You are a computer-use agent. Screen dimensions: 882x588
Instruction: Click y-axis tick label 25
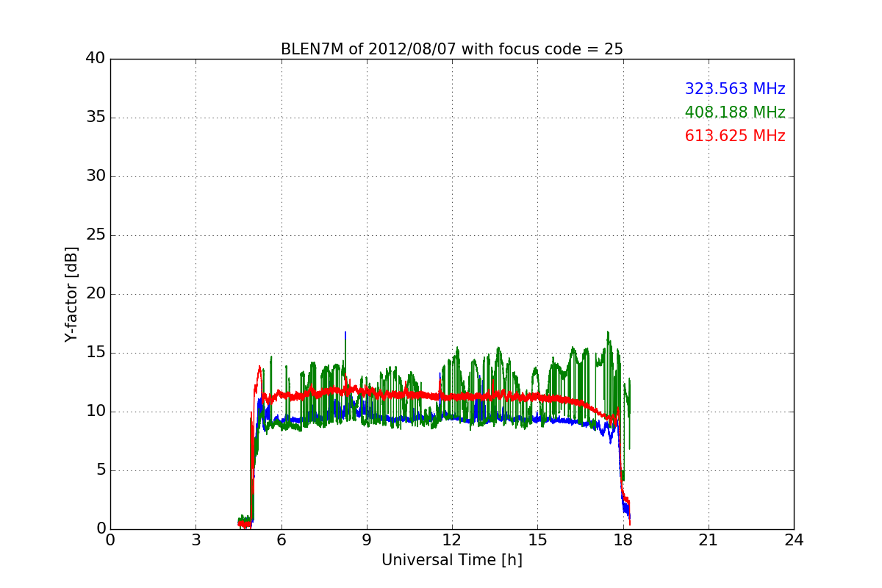coord(96,235)
